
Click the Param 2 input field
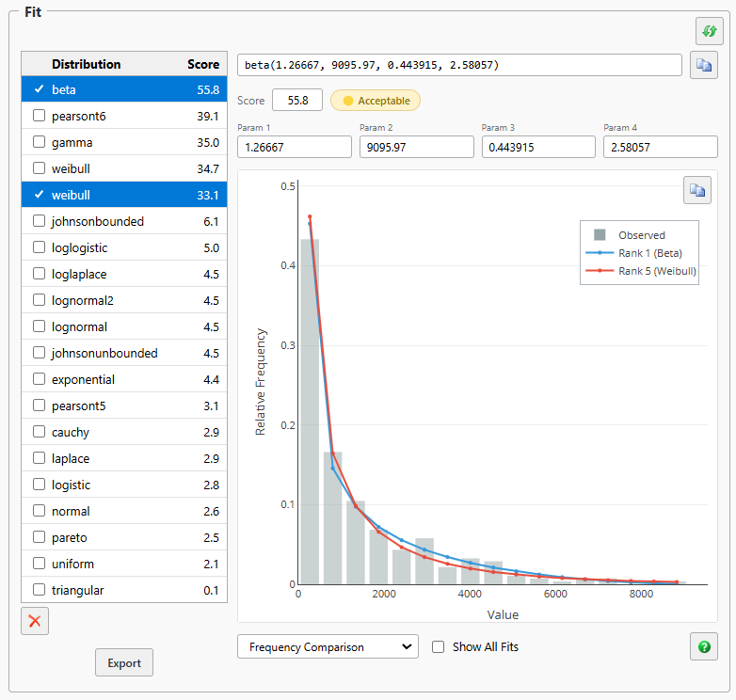[416, 147]
